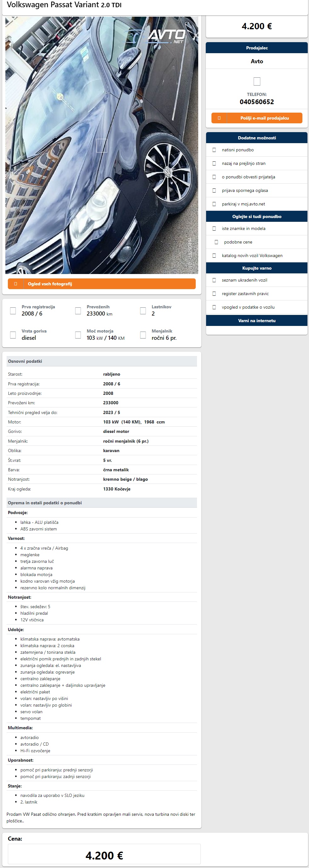
Task: Click klimatska naprava: avtomatska item
Action: click(x=50, y=639)
